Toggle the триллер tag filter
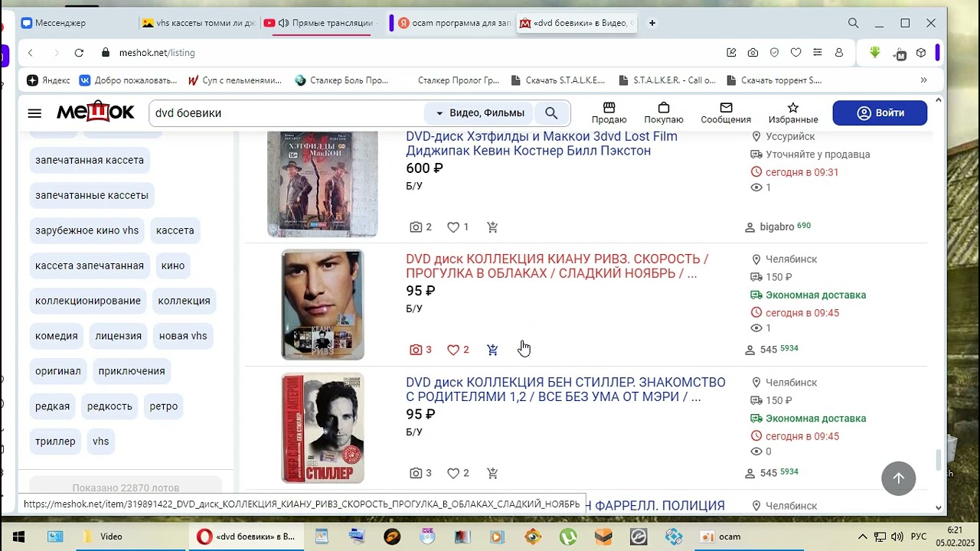Screen dimensions: 980x551 (55, 442)
